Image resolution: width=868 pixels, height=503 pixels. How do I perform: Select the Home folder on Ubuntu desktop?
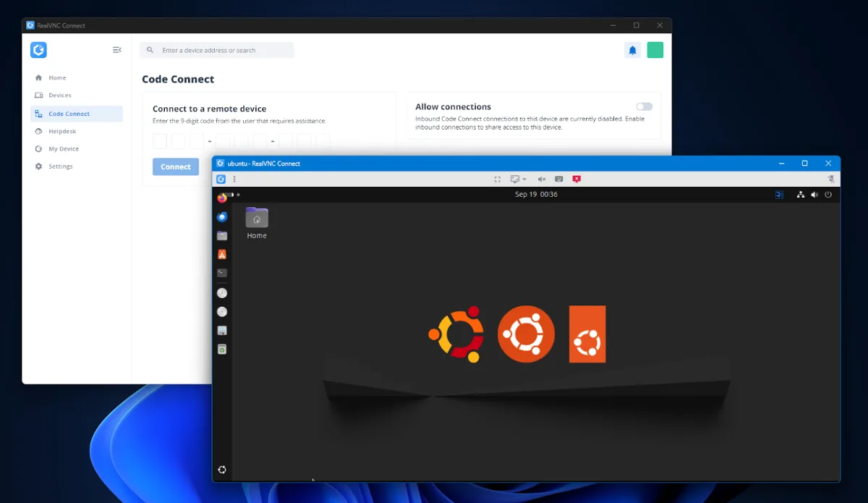pos(257,224)
